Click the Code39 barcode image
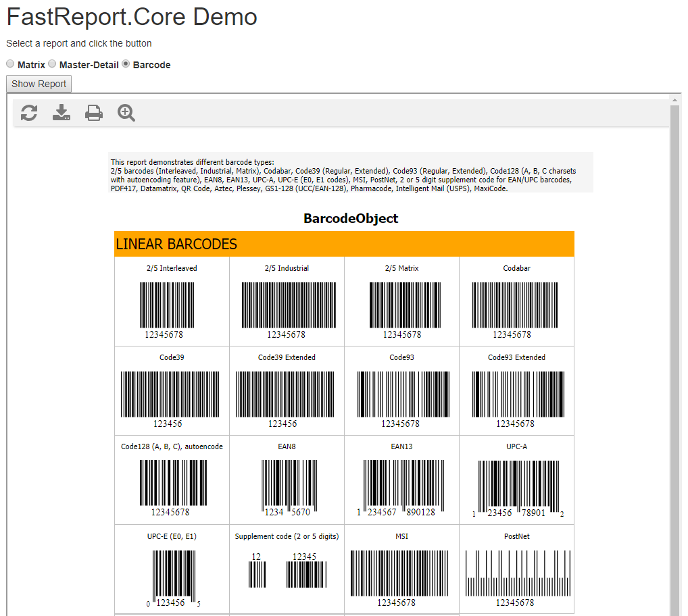Viewport: 688px width, 616px height. pos(170,394)
